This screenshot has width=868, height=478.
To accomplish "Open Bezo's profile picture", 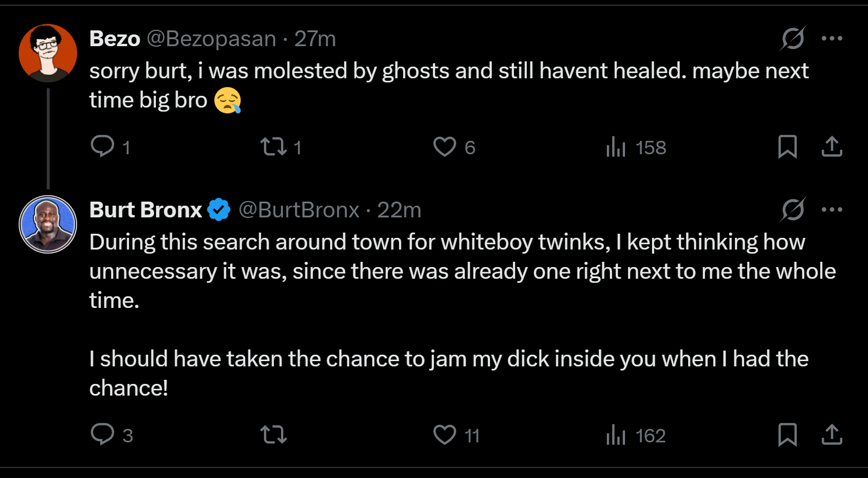I will pyautogui.click(x=48, y=53).
